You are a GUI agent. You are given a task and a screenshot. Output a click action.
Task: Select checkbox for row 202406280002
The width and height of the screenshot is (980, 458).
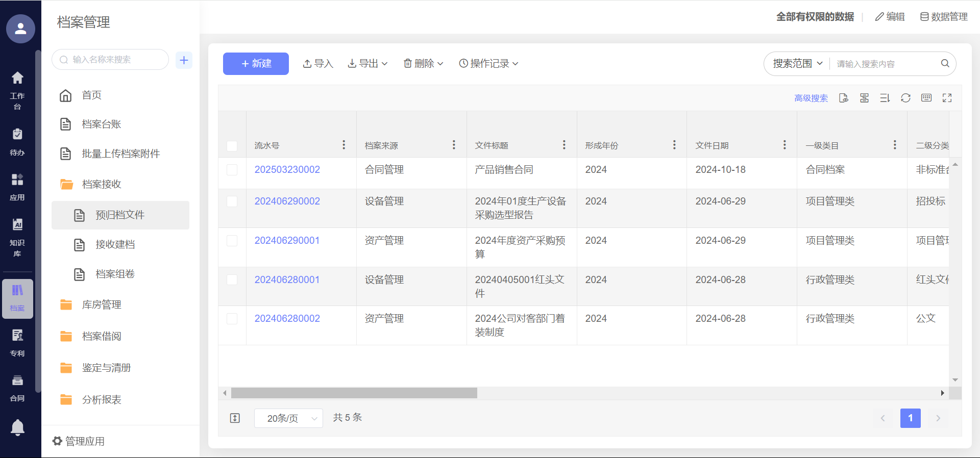click(x=232, y=319)
